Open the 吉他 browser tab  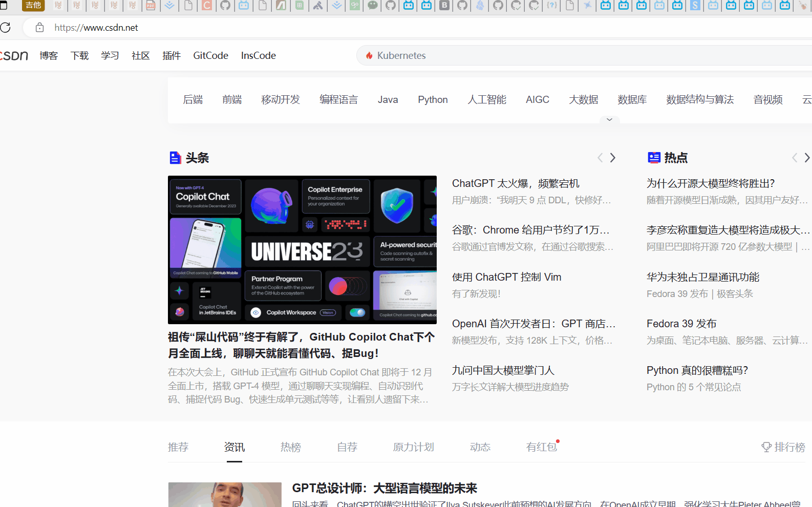(33, 6)
